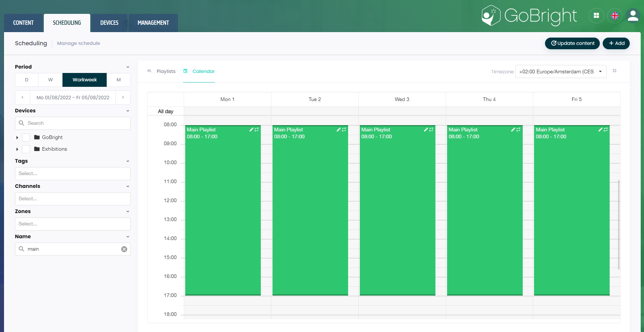Go to next period with right arrow
This screenshot has height=332, width=644.
tap(123, 97)
